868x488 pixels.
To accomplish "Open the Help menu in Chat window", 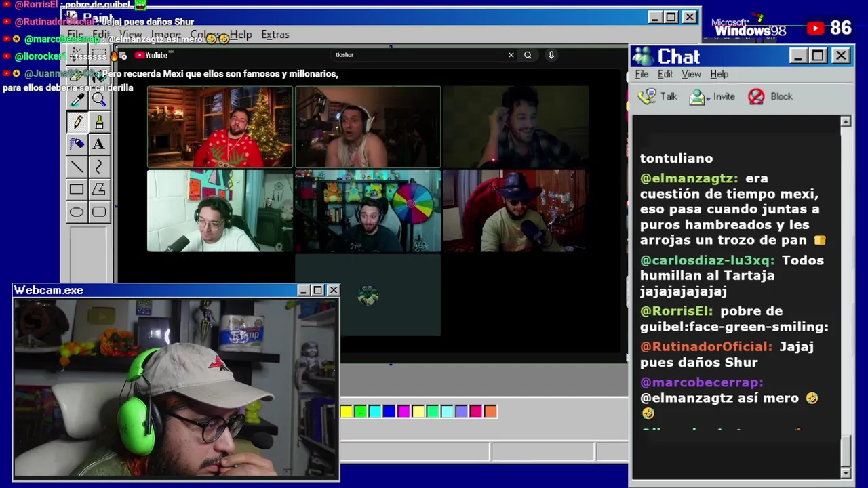I will click(719, 75).
